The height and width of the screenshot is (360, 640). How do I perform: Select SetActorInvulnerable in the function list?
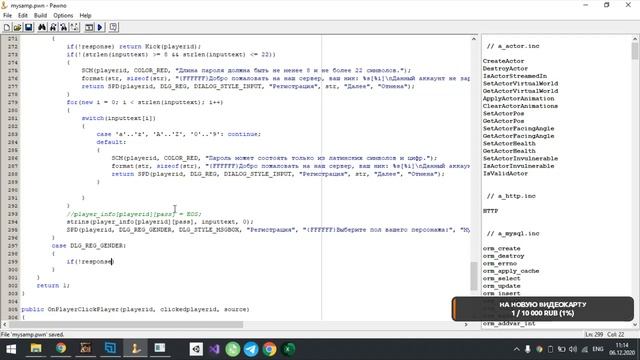[520, 158]
